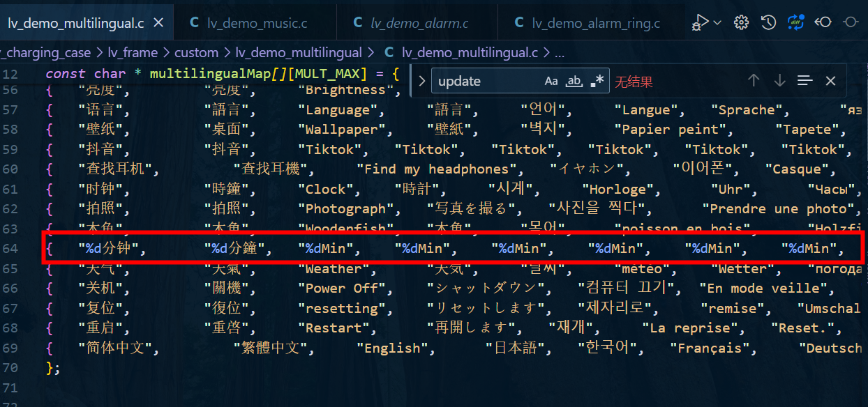Click the Run and Debug play icon
The height and width of the screenshot is (407, 868).
tap(700, 22)
